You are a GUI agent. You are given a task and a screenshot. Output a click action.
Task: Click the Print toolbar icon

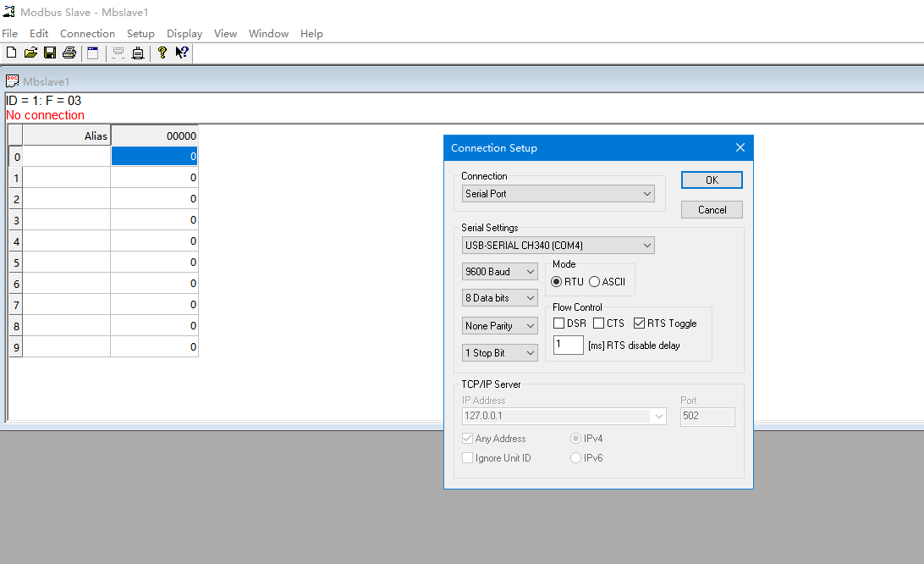point(69,53)
